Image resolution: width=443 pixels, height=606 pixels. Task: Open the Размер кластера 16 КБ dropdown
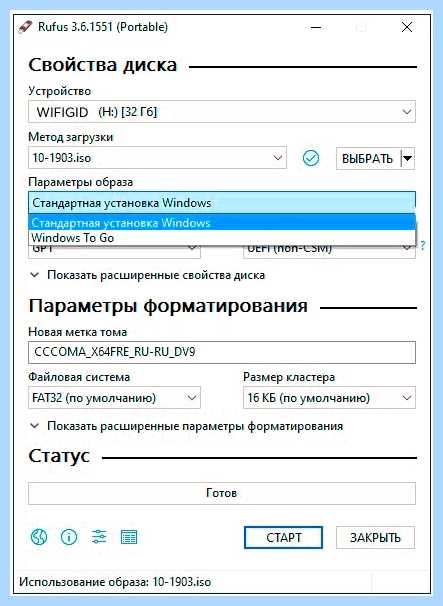click(x=329, y=398)
